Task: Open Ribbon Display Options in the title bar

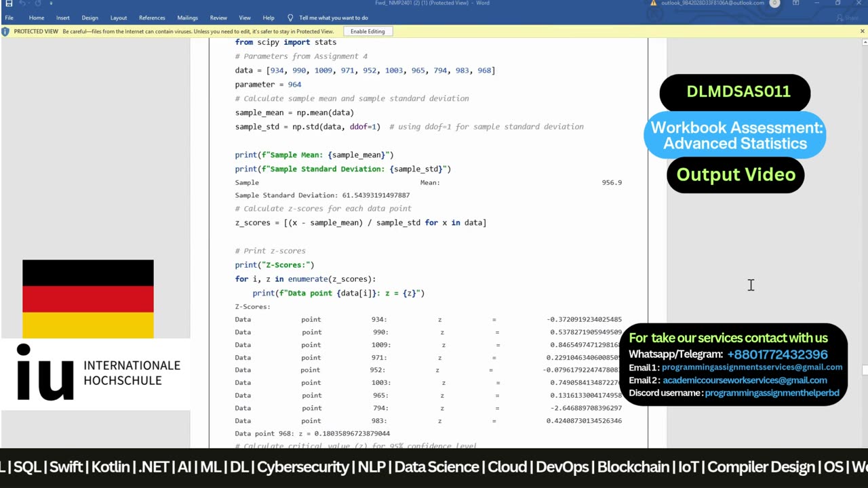Action: 795,3
